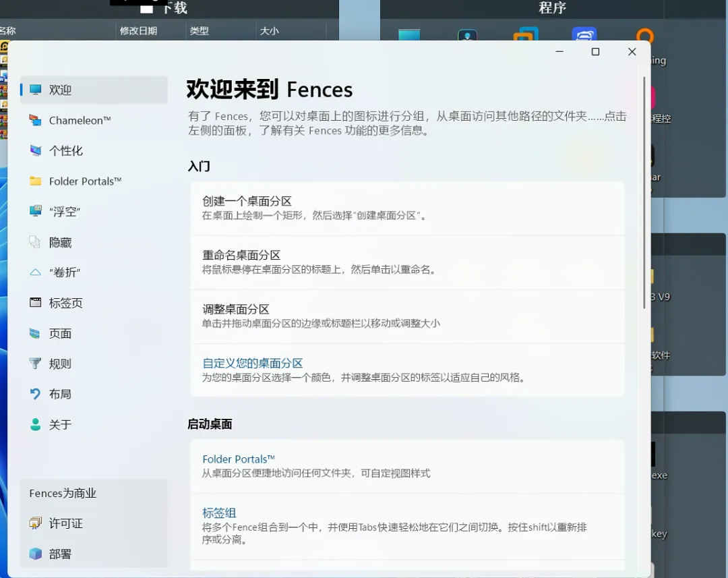Switch to the Chameleon™ section
The image size is (728, 578).
point(80,120)
